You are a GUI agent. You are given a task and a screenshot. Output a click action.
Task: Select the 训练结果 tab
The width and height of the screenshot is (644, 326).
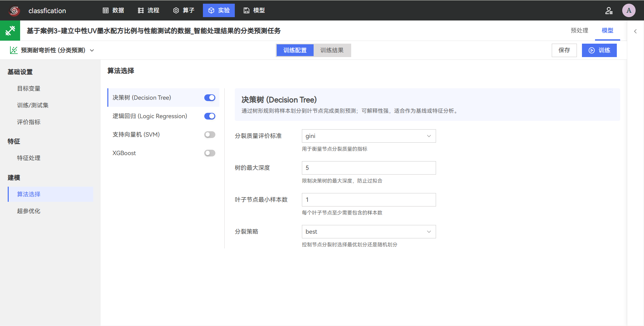(x=332, y=50)
